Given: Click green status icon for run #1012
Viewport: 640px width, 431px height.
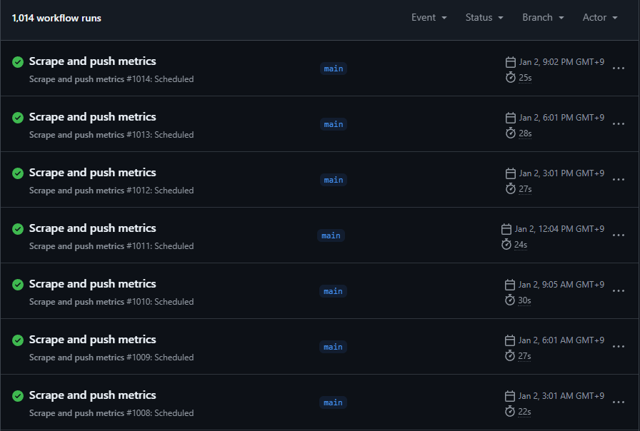Looking at the screenshot, I should (x=18, y=173).
